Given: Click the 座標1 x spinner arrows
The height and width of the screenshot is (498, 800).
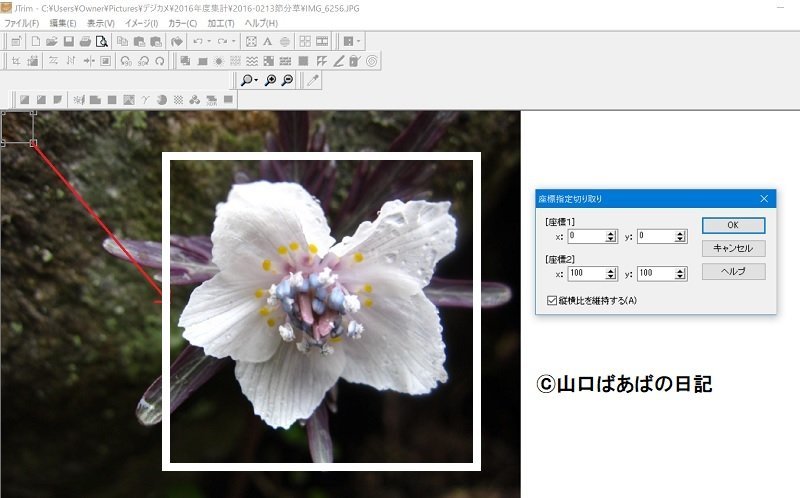Looking at the screenshot, I should point(611,236).
